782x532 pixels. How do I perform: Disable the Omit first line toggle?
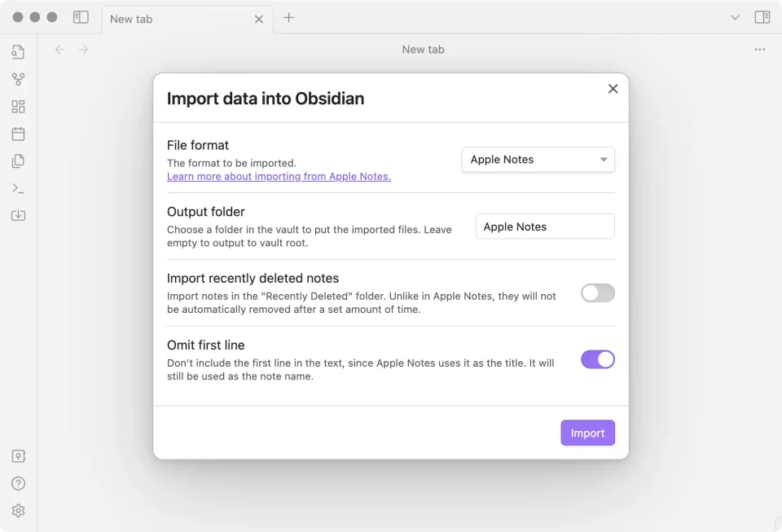pyautogui.click(x=597, y=359)
